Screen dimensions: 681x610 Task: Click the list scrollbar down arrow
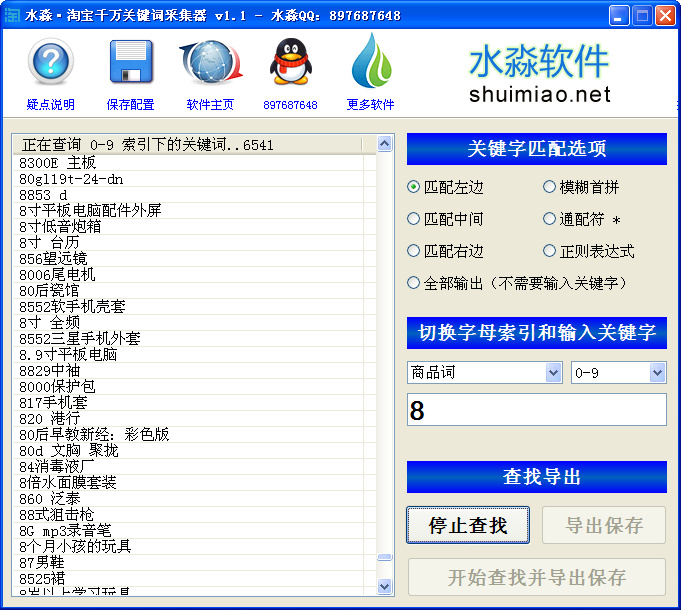pyautogui.click(x=385, y=586)
